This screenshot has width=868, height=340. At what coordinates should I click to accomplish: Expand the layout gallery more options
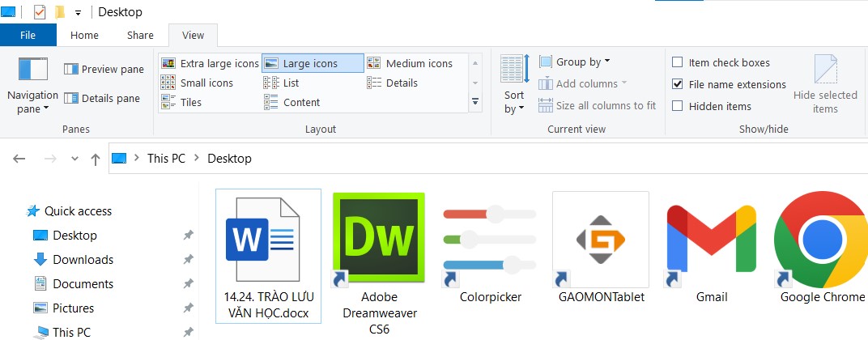coord(475,102)
